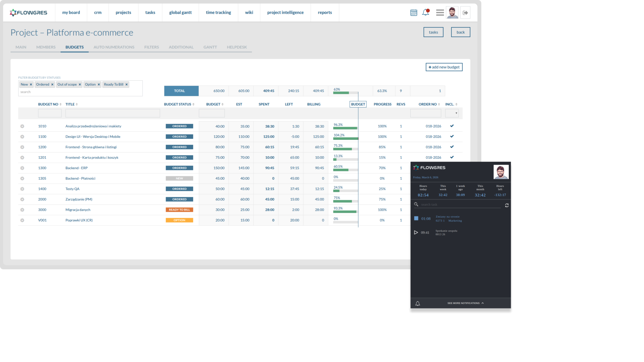Open the hamburger menu icon
The width and height of the screenshot is (644, 362).
pos(440,13)
